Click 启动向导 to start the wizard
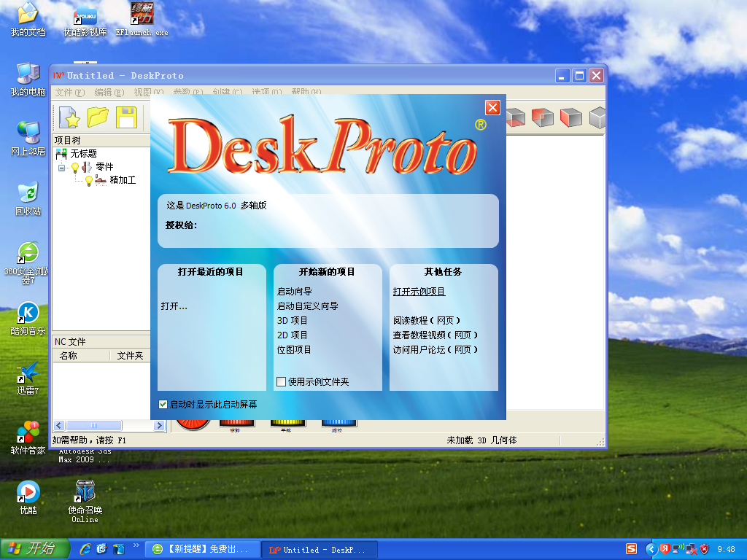The width and height of the screenshot is (747, 560). point(295,292)
